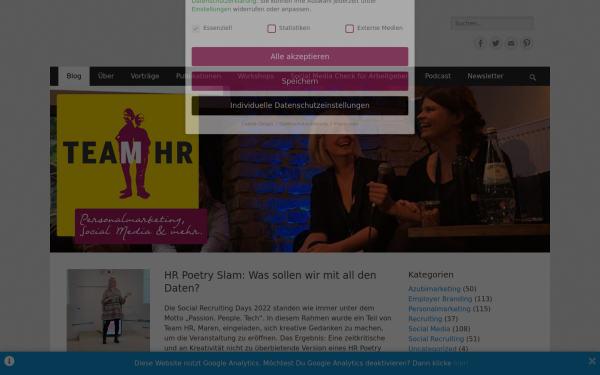Open the Uncategorized category

click(x=432, y=349)
